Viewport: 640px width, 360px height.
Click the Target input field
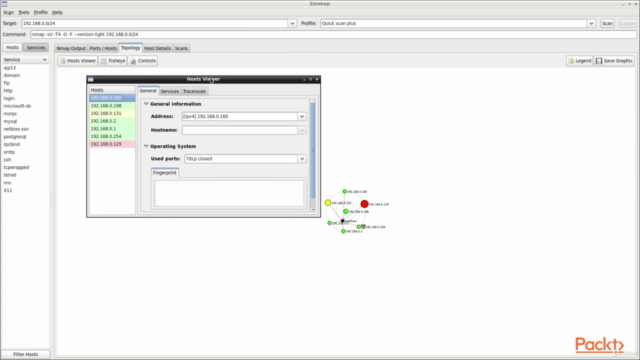[x=155, y=23]
